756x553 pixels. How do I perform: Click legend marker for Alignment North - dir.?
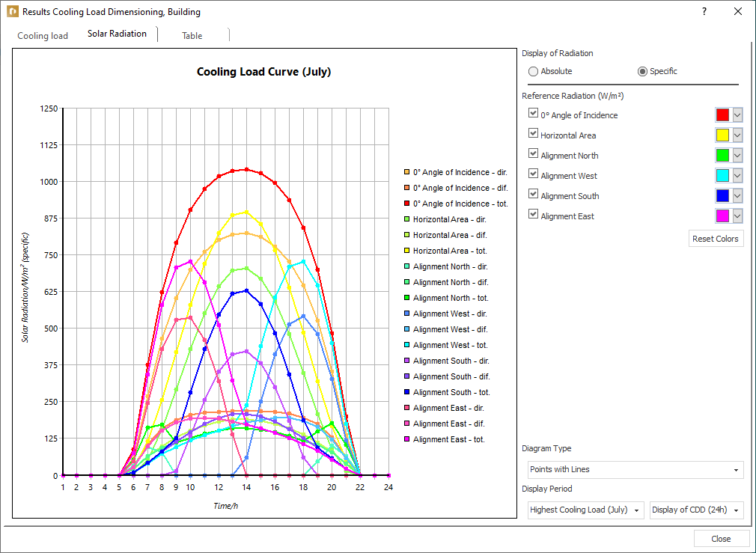point(406,266)
